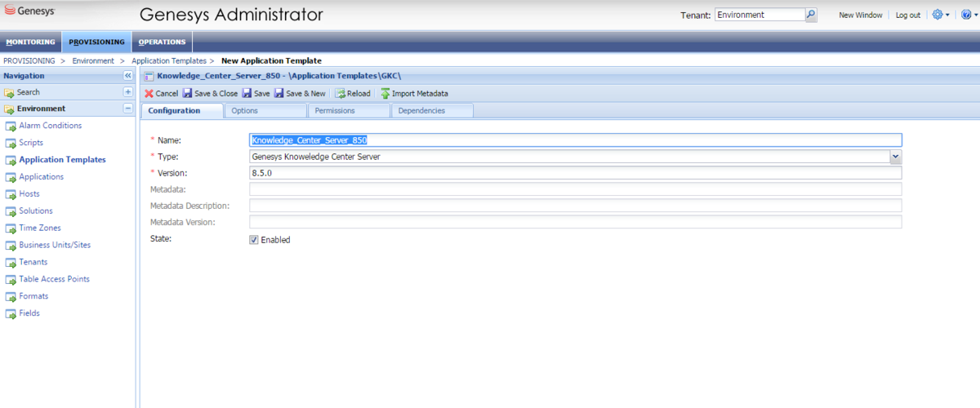Click the Cancel toolbar button

point(161,94)
